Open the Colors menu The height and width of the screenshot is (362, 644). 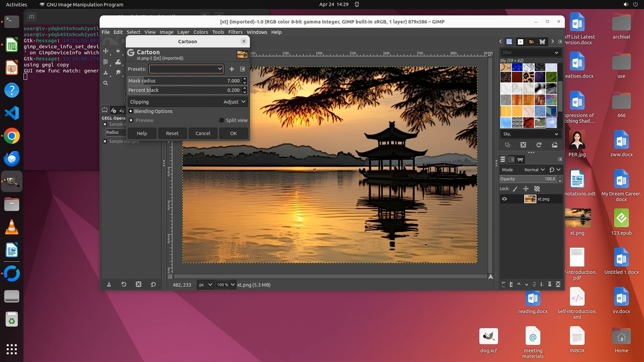tap(201, 32)
